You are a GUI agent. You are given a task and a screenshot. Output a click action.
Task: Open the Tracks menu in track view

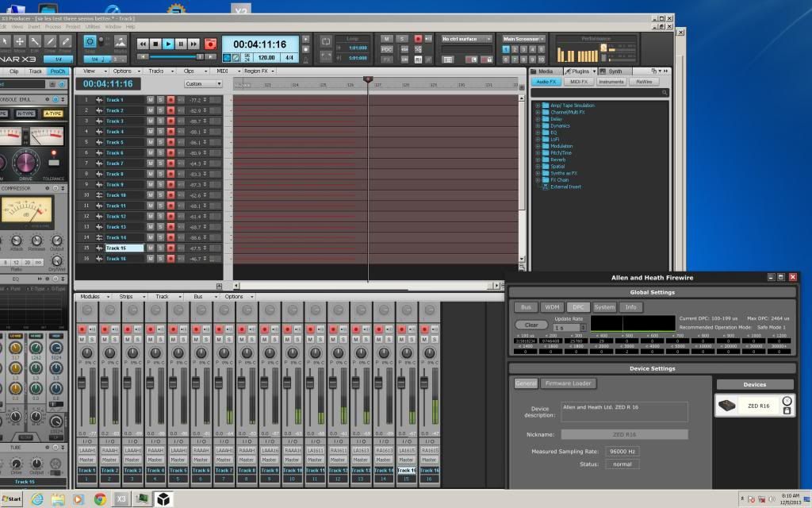156,71
